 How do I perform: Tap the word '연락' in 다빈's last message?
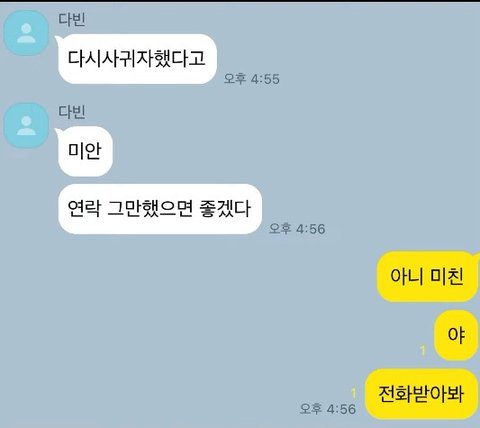84,209
